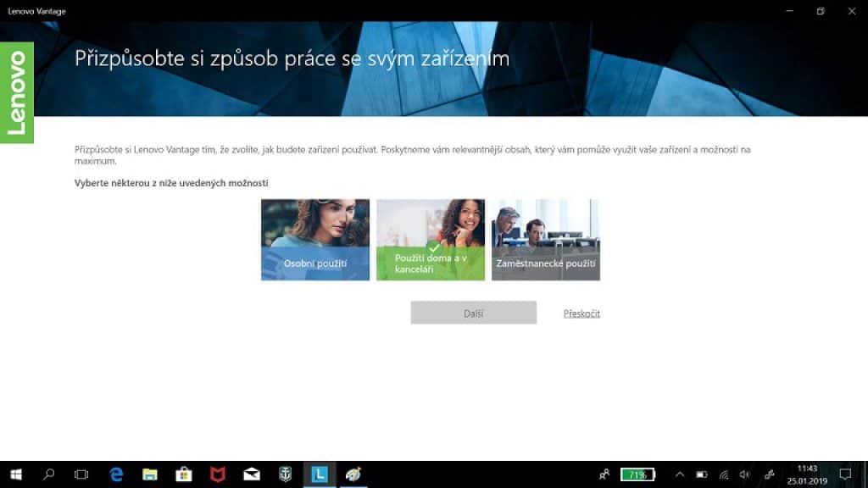Open McAfee red shield icon in taskbar
Image resolution: width=868 pixels, height=488 pixels.
[218, 474]
